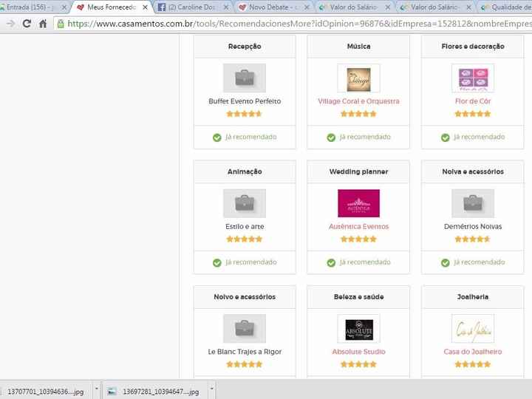Open the Casa do Joalheiro logo image
Screen dimensions: 532x399
pyautogui.click(x=473, y=328)
